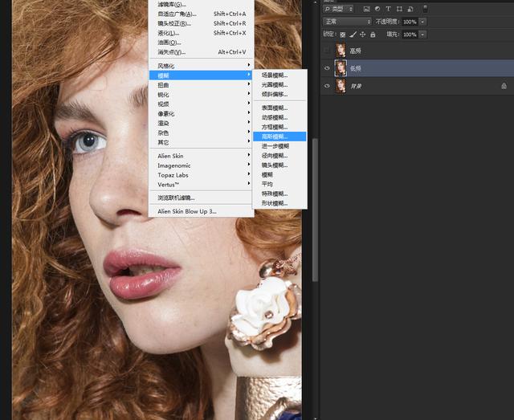
Task: Click the type layer filter icon
Action: coord(388,9)
